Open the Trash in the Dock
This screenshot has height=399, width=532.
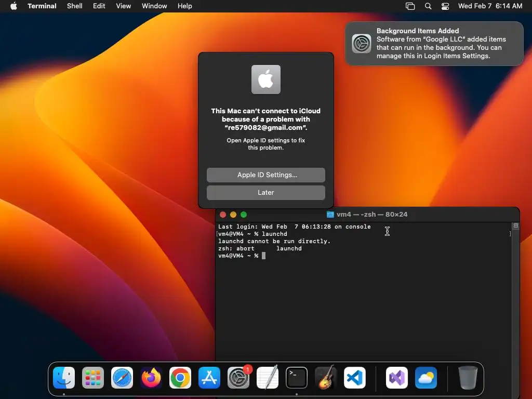coord(468,378)
